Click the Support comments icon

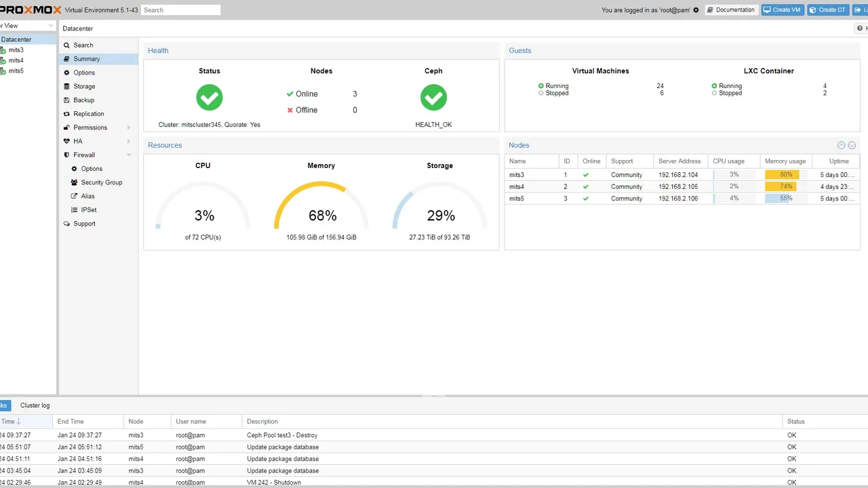(x=66, y=224)
